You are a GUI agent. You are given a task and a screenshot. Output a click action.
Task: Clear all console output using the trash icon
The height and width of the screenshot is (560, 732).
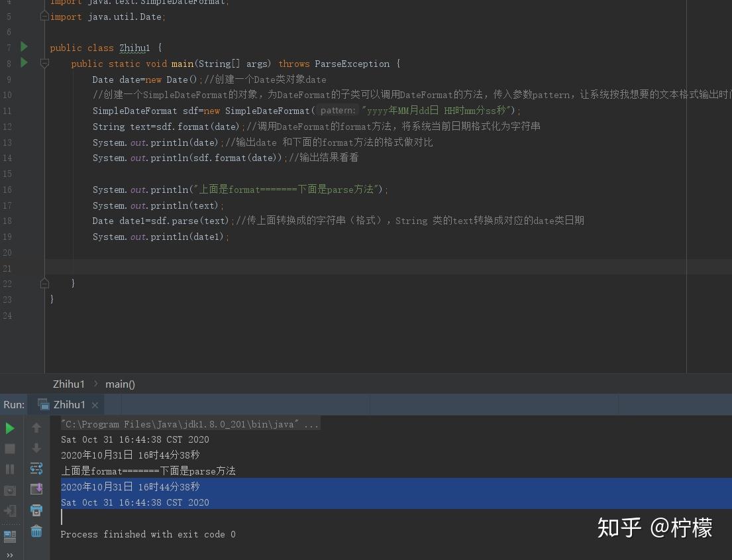click(x=36, y=530)
